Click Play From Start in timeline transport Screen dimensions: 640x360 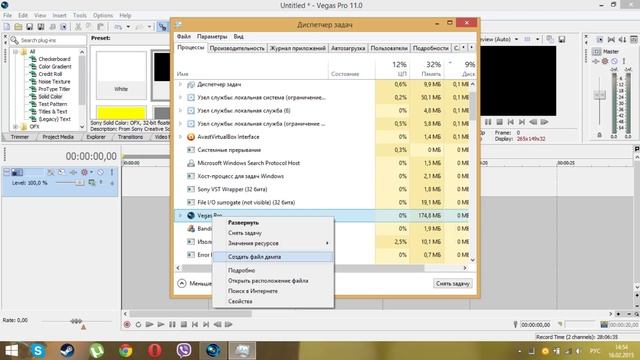point(150,324)
